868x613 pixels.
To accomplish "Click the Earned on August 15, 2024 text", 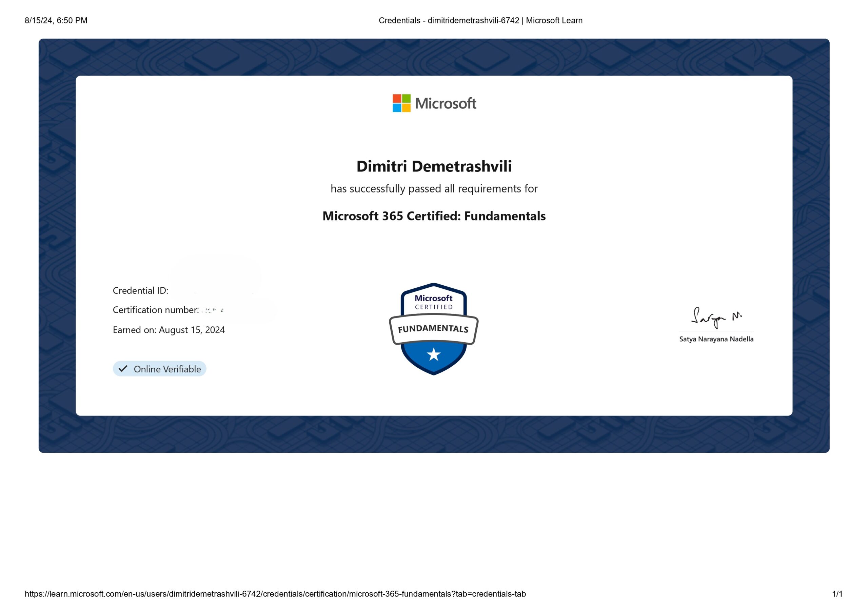I will point(169,330).
